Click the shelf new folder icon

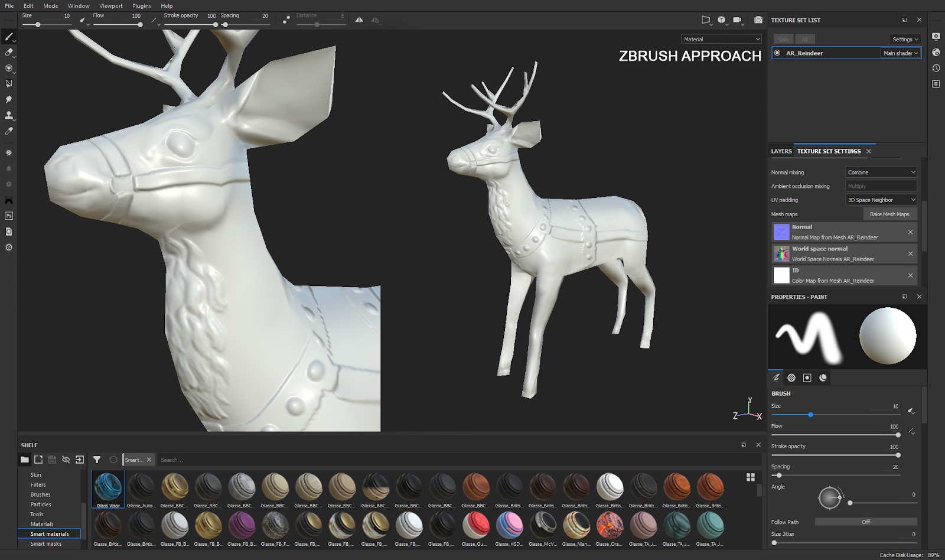click(x=38, y=460)
